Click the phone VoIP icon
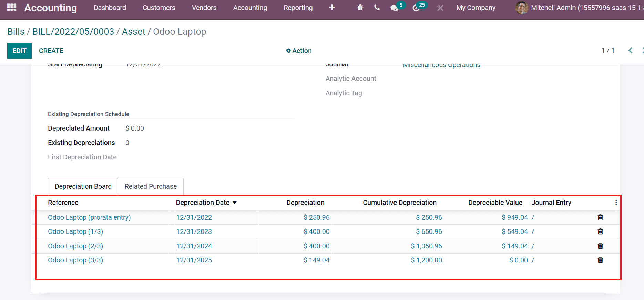 click(377, 8)
